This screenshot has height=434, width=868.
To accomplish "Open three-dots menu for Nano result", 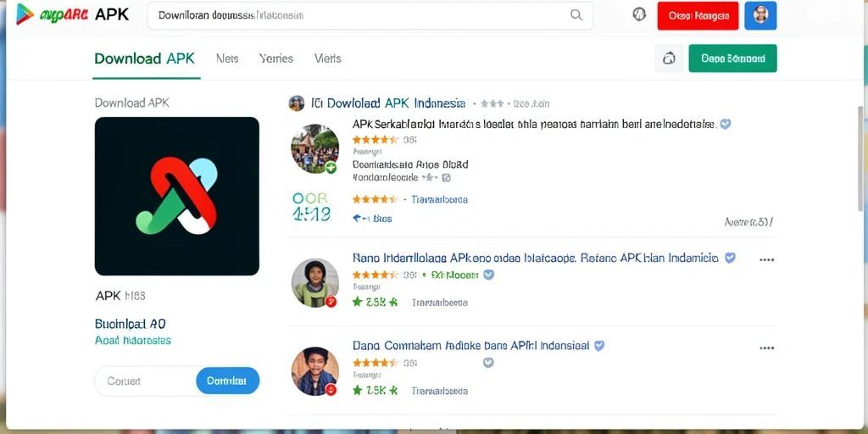I will pyautogui.click(x=766, y=259).
